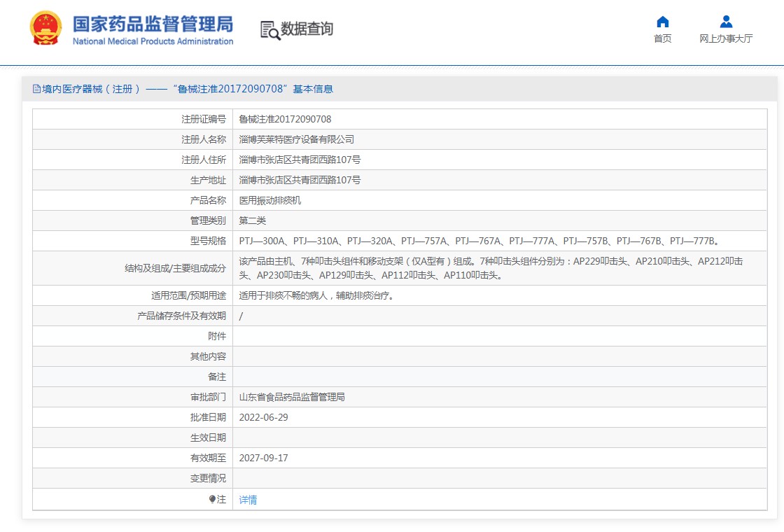Click expiry date 2027-09-17

(263, 458)
